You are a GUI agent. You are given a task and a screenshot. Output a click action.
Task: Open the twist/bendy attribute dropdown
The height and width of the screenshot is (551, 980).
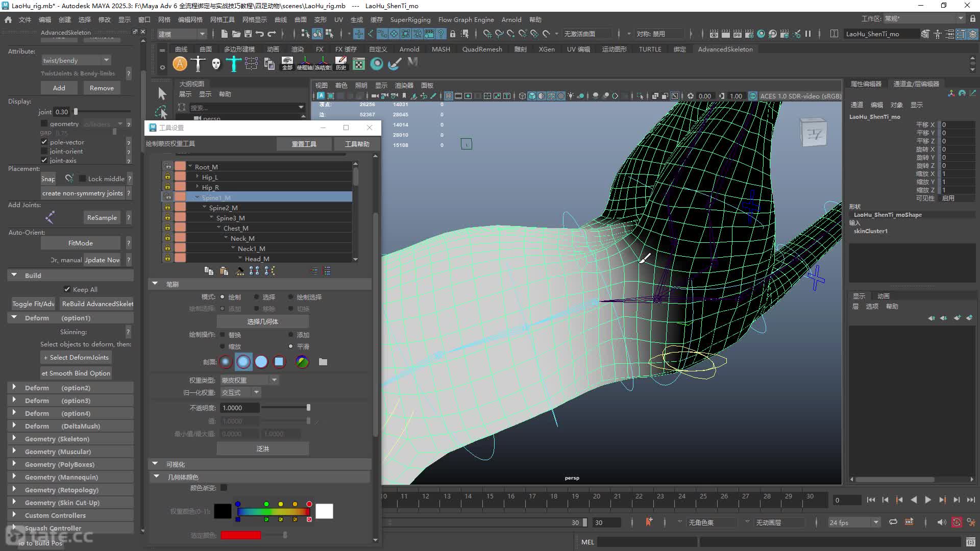(77, 60)
